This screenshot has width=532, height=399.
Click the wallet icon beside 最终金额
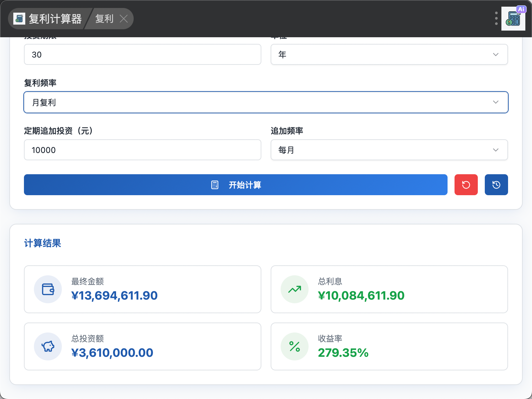(x=48, y=289)
